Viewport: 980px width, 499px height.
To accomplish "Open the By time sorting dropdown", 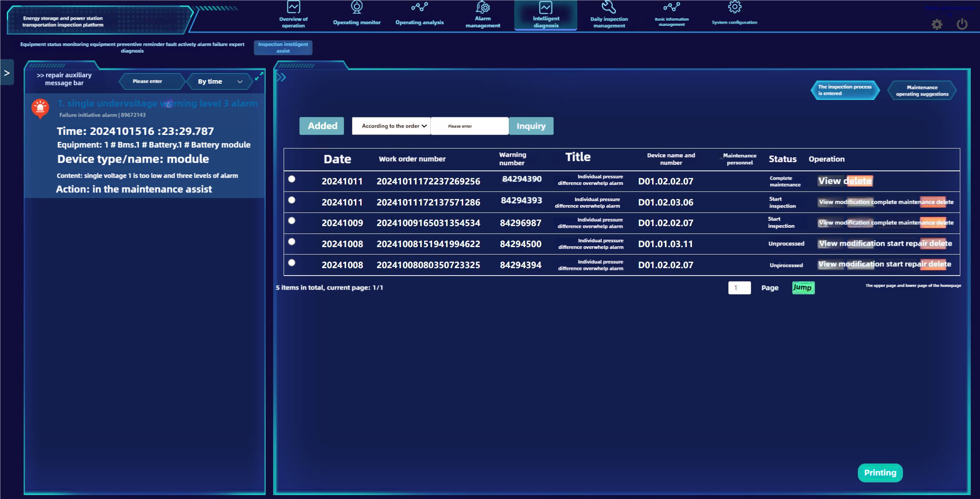I will [x=220, y=81].
